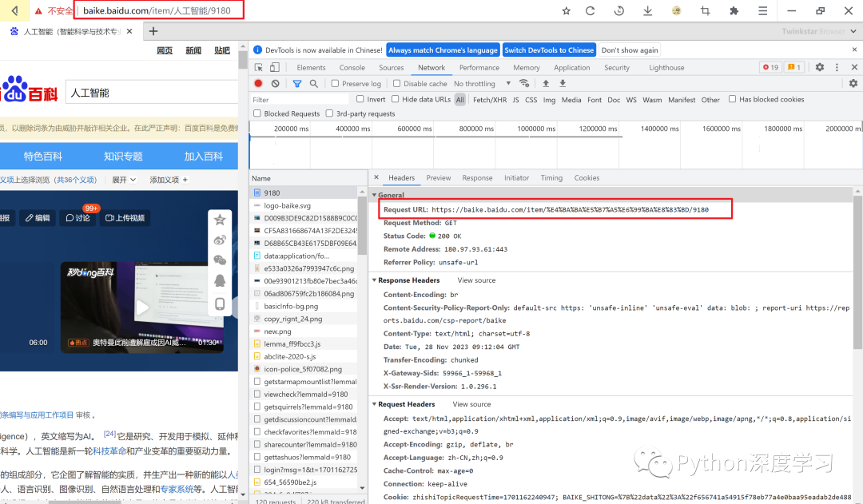Image resolution: width=863 pixels, height=504 pixels.
Task: Click the browser back arrow icon
Action: (x=15, y=10)
